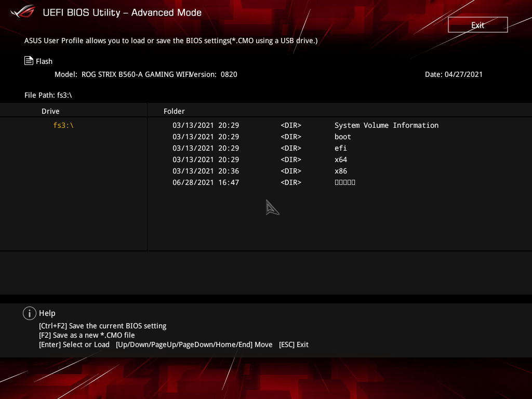Click the ESC Exit hint
The width and height of the screenshot is (532, 399).
[x=294, y=345]
